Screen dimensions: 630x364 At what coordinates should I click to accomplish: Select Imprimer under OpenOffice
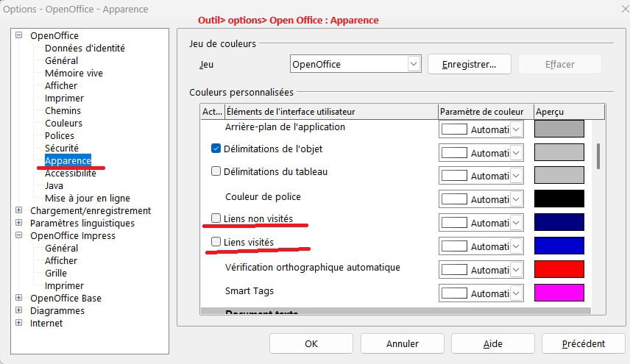coord(64,98)
